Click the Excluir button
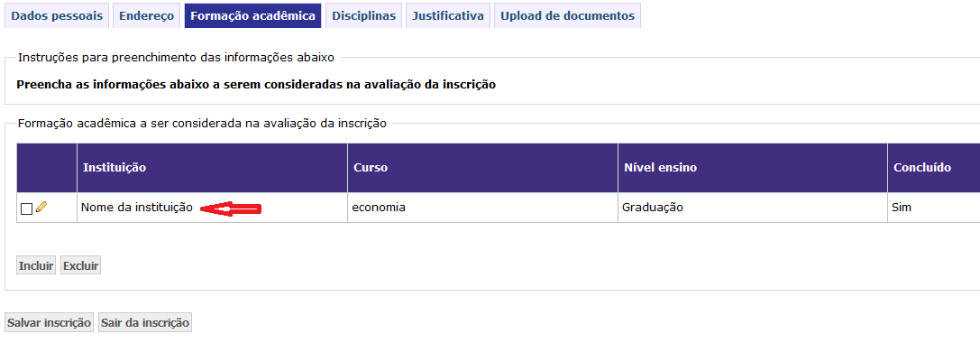The image size is (980, 343). coord(80,265)
